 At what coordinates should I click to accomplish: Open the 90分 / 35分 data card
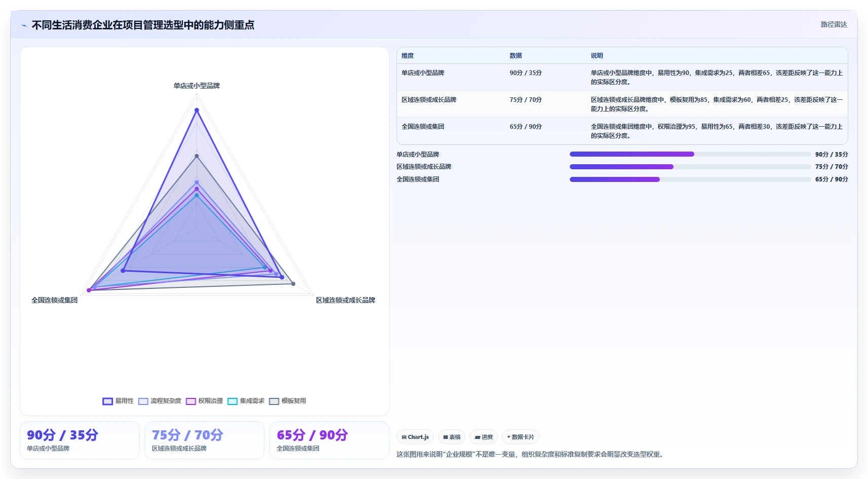[80, 440]
